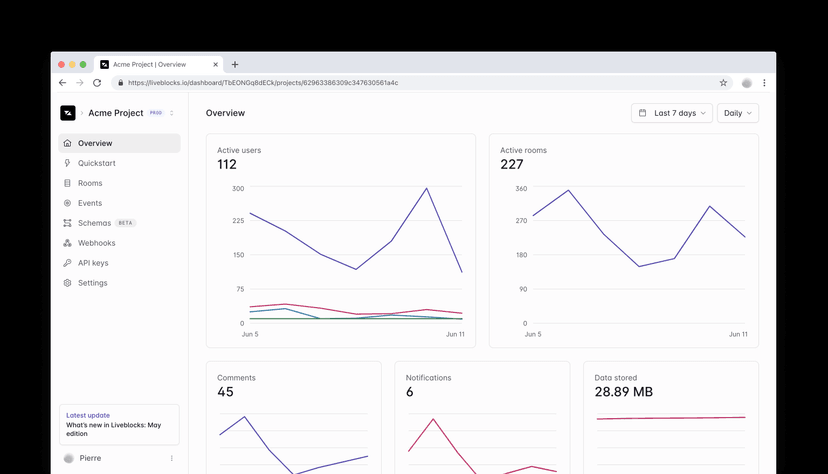Click the Data stored label
Screen dimensions: 828x474
(616, 378)
